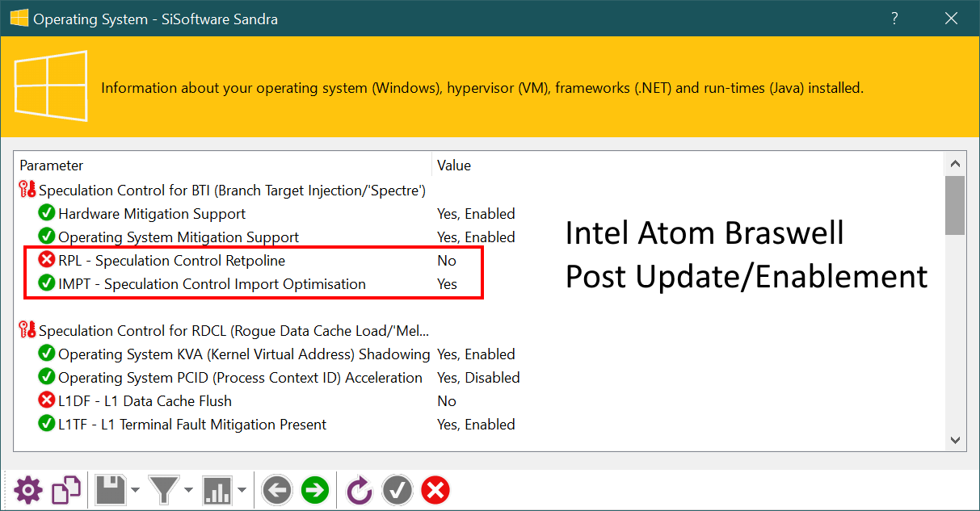This screenshot has height=511, width=980.
Task: Open the chart icon dropdown arrow
Action: pos(242,490)
